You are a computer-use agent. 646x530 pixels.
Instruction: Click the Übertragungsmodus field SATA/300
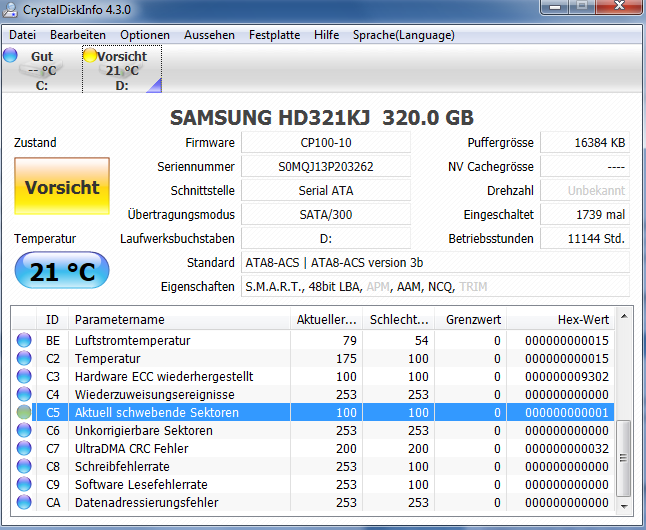325,214
